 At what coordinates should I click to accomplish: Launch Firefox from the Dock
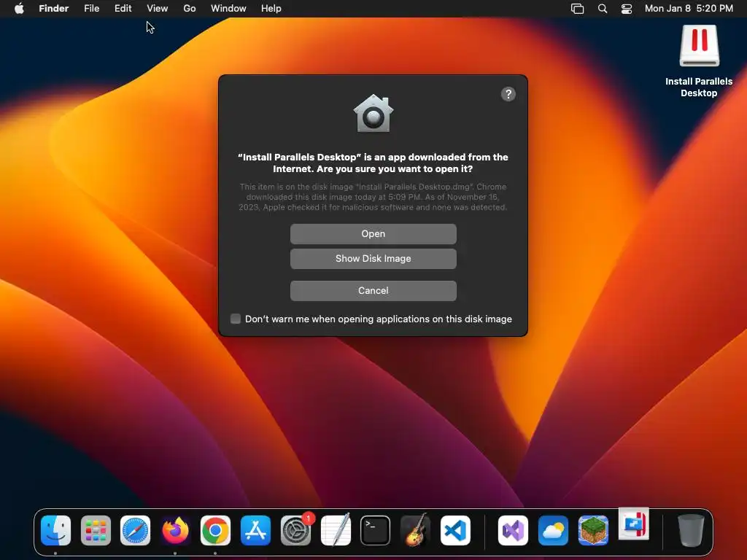[175, 531]
